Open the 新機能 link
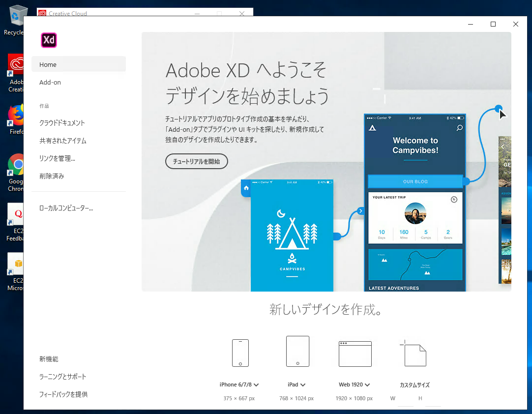 pyautogui.click(x=49, y=359)
